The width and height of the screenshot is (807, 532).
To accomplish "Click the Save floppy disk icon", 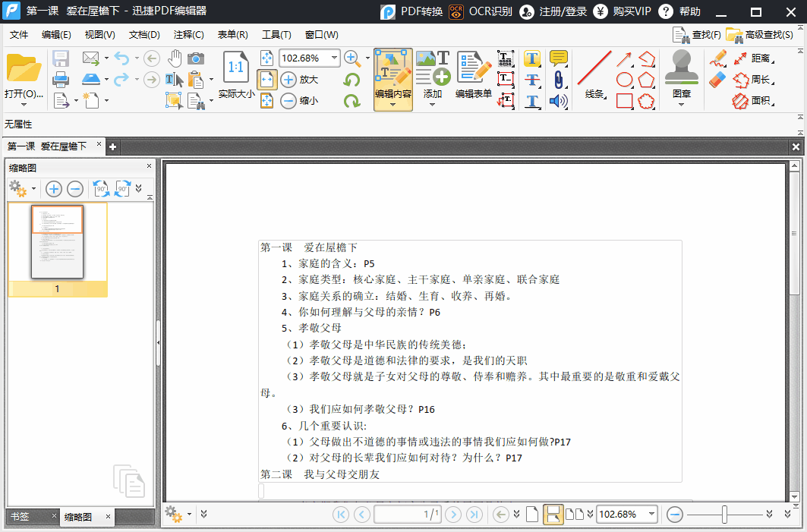I will 61,58.
